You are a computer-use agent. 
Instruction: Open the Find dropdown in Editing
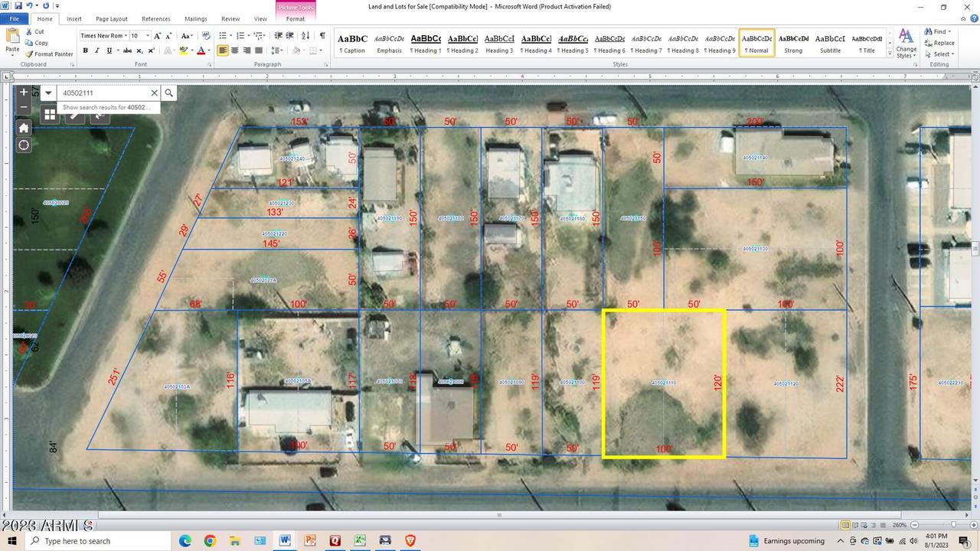(x=949, y=31)
